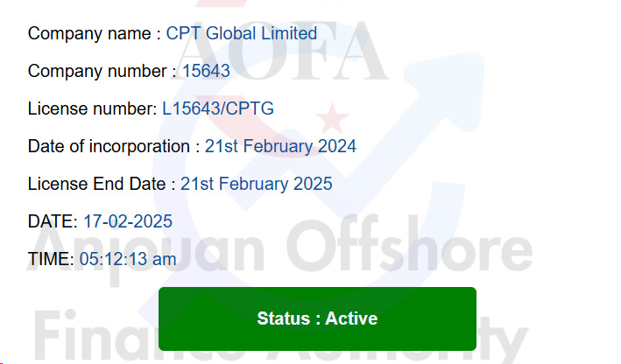
Task: Click the red star in watermark logo
Action: (x=333, y=118)
